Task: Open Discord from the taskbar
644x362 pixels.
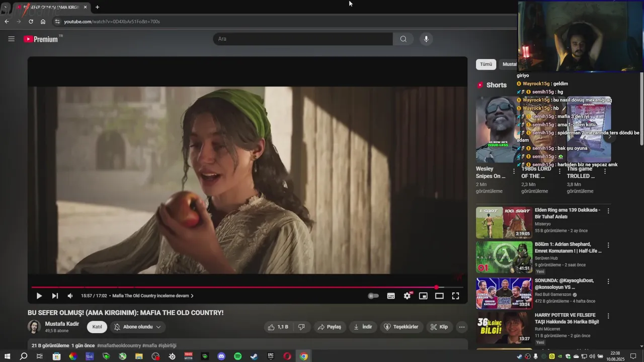Action: 221,356
